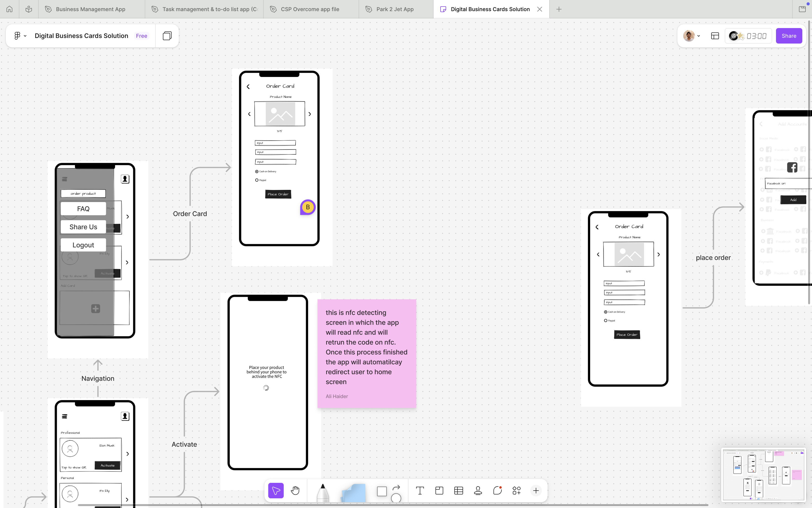
Task: Click the circled plus at the toolbar end
Action: click(x=536, y=491)
